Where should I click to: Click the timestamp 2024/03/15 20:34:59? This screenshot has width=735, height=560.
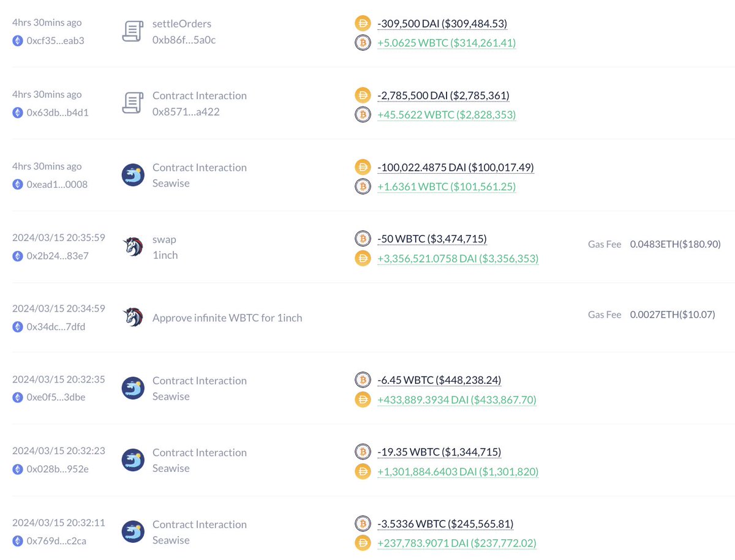click(x=59, y=308)
